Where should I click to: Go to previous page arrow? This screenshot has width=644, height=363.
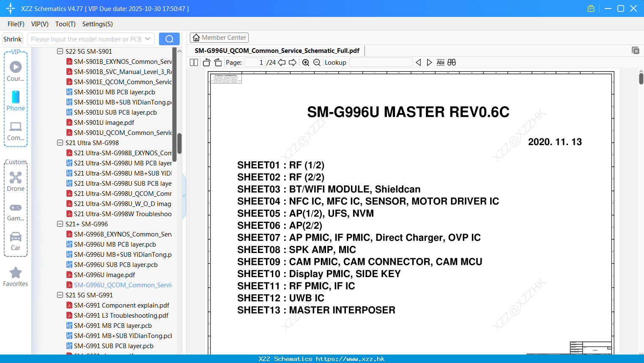click(x=282, y=62)
